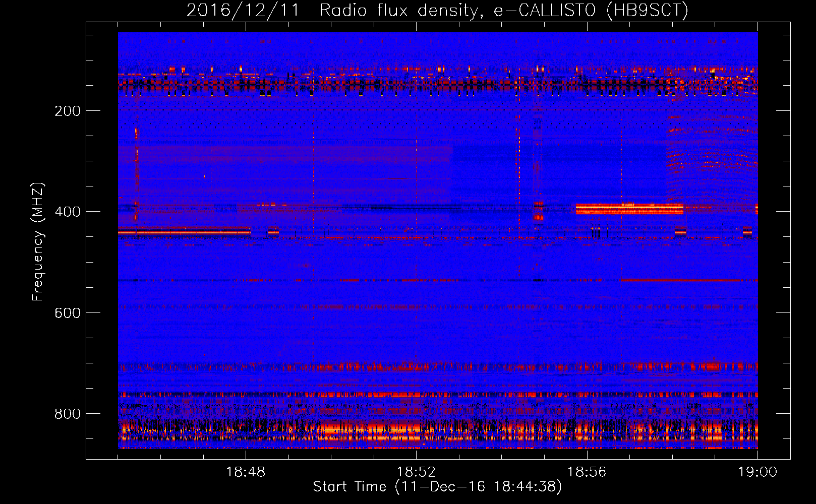Click the 400 frequency tick label
The image size is (816, 504).
coord(68,212)
